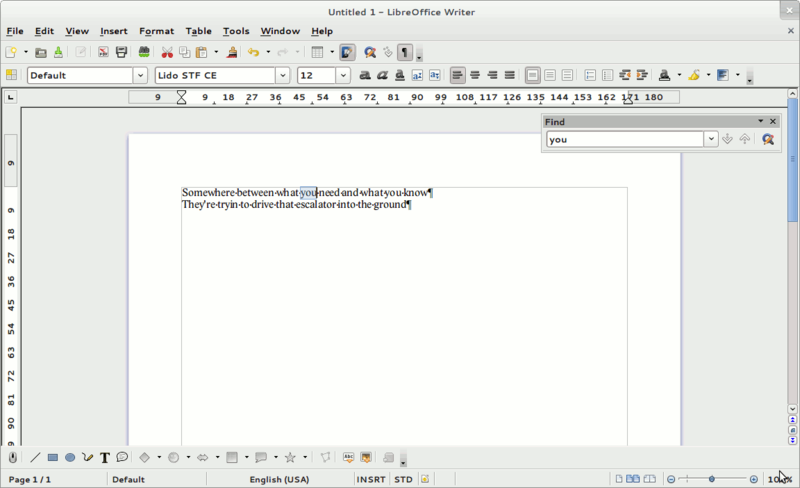Click the Insert Table icon
The image size is (800, 488).
pos(317,52)
